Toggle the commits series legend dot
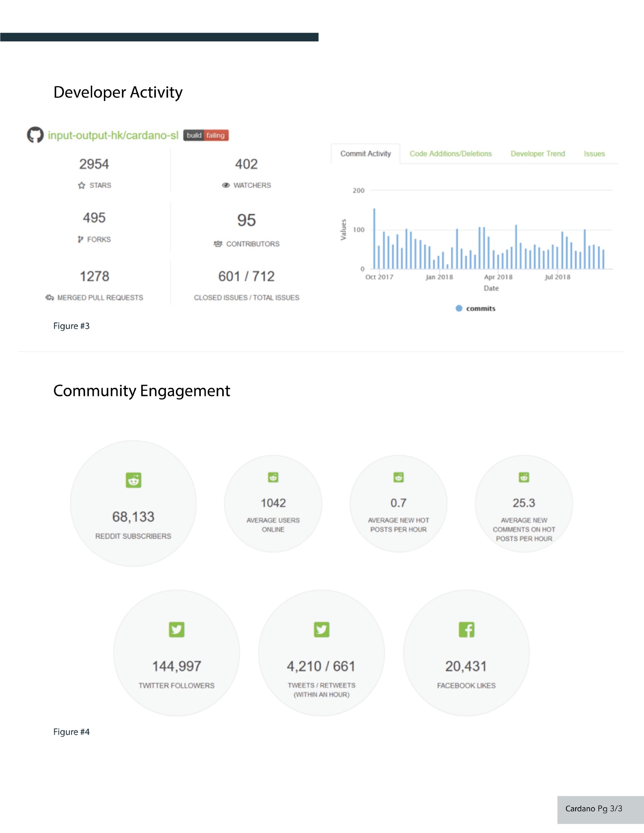Screen dimensions: 644x833 [x=459, y=308]
